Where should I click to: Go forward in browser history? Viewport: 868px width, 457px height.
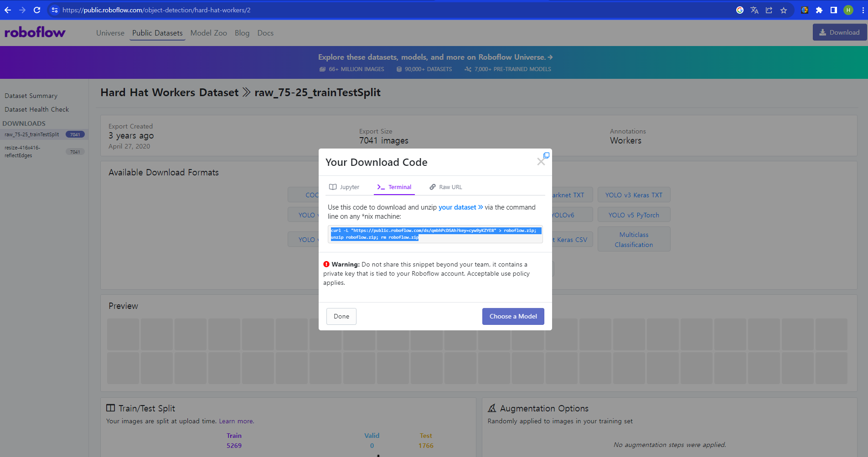click(x=22, y=10)
